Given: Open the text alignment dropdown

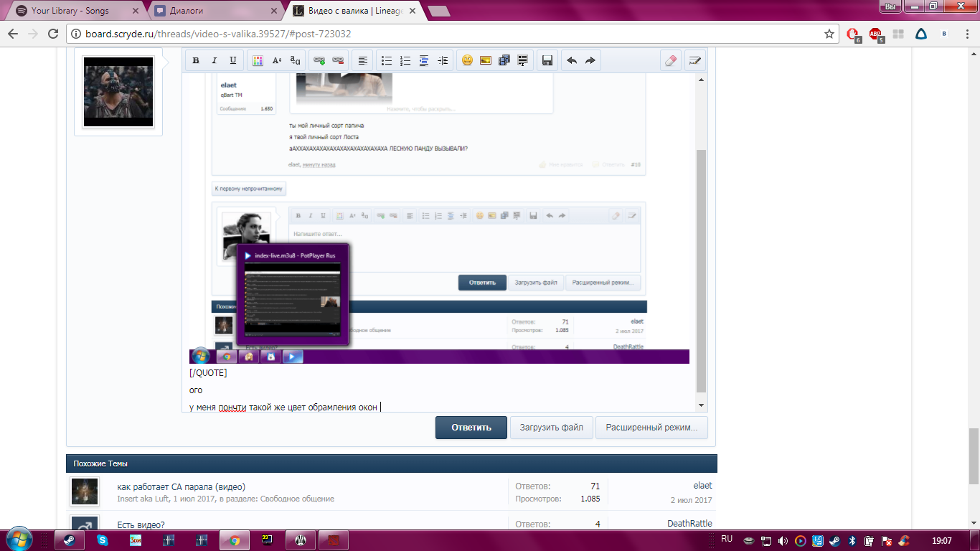Looking at the screenshot, I should (363, 61).
